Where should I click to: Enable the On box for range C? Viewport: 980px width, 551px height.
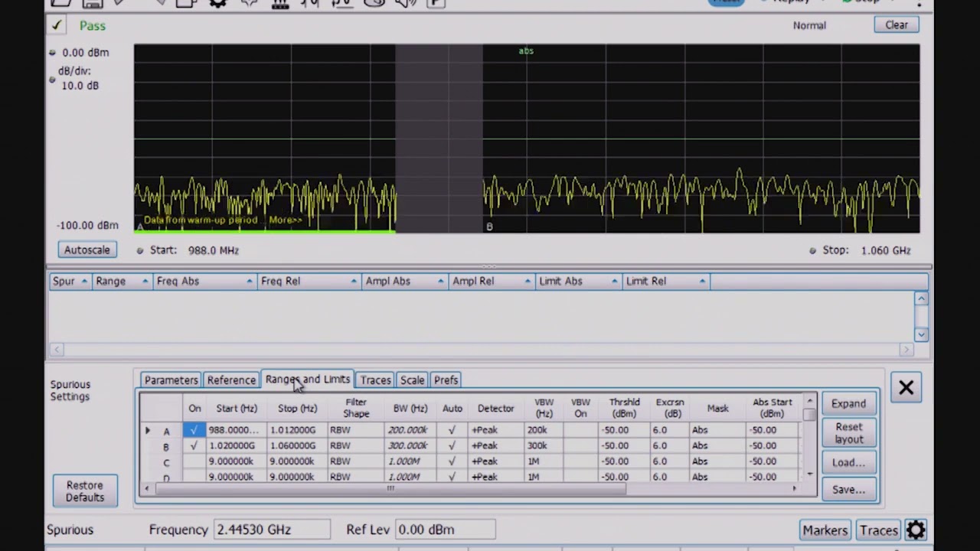point(194,461)
